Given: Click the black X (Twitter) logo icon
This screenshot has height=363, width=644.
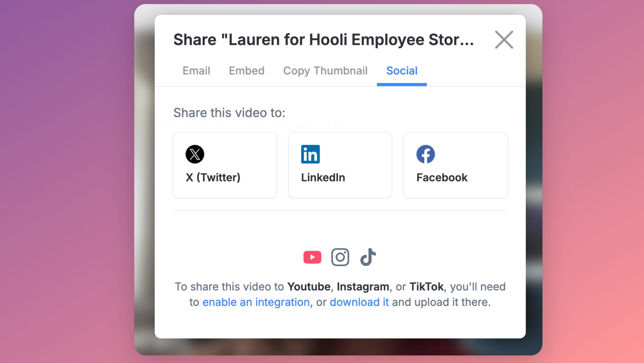Looking at the screenshot, I should [195, 154].
